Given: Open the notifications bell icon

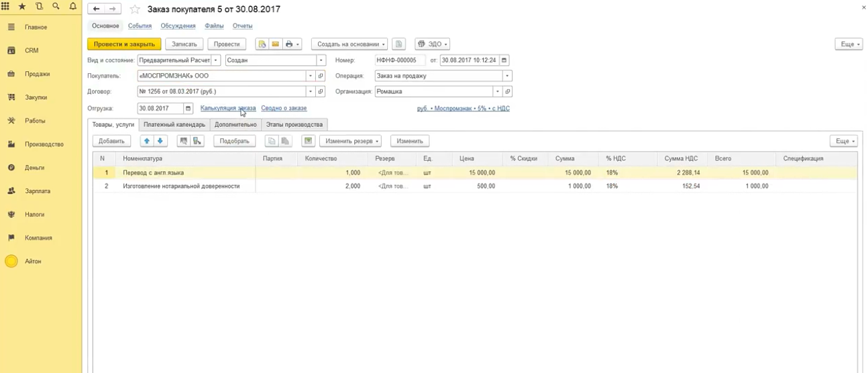Looking at the screenshot, I should pyautogui.click(x=73, y=7).
